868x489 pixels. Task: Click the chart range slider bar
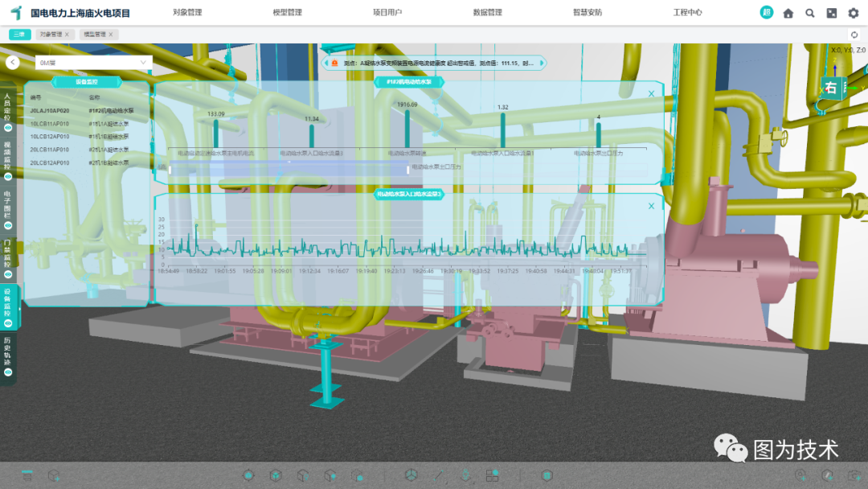(289, 169)
